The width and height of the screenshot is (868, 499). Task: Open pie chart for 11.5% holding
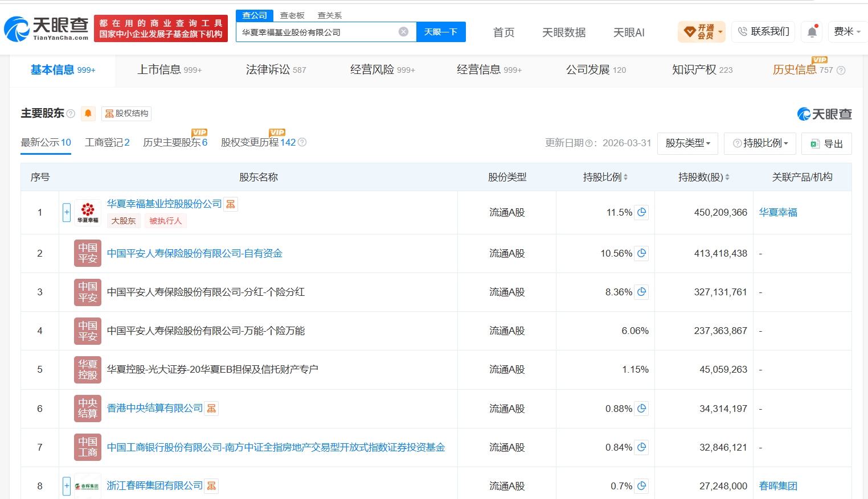(x=641, y=212)
